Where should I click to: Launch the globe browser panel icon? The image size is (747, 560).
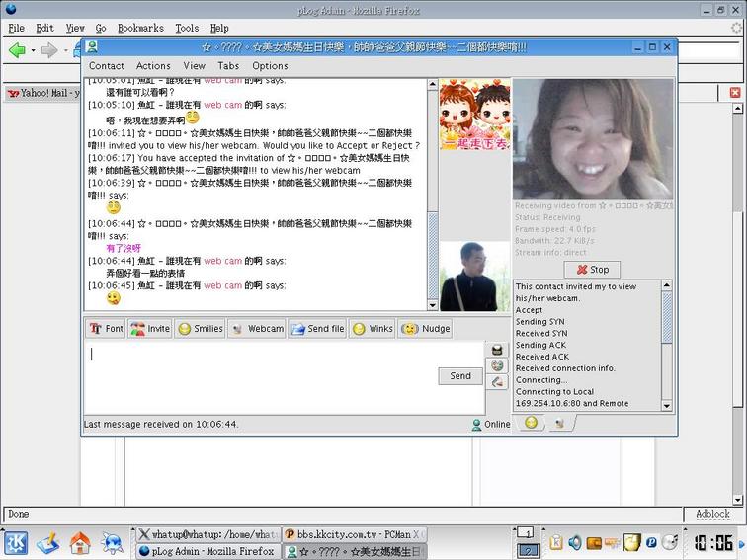(112, 543)
